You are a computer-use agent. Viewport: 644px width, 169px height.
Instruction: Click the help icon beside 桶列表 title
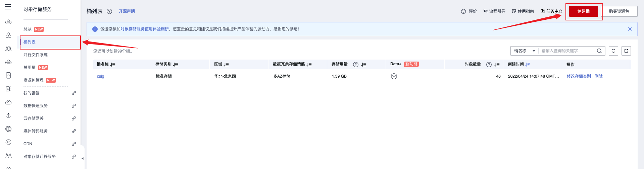pos(109,11)
